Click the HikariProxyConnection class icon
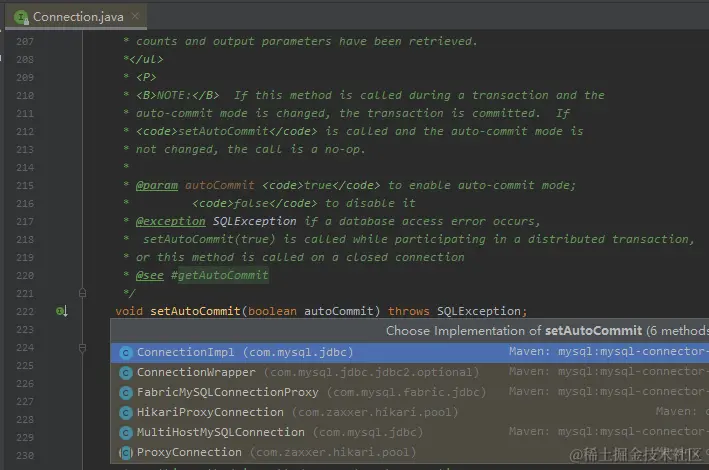 pos(126,413)
